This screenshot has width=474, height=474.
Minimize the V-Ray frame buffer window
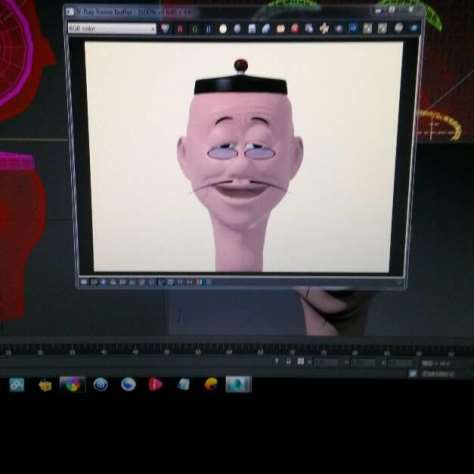pos(378,11)
